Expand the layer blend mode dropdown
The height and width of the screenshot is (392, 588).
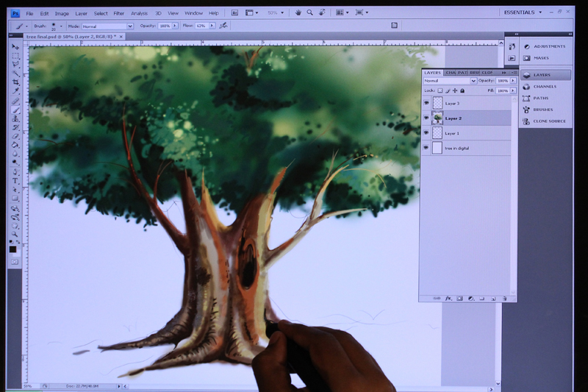coord(450,81)
